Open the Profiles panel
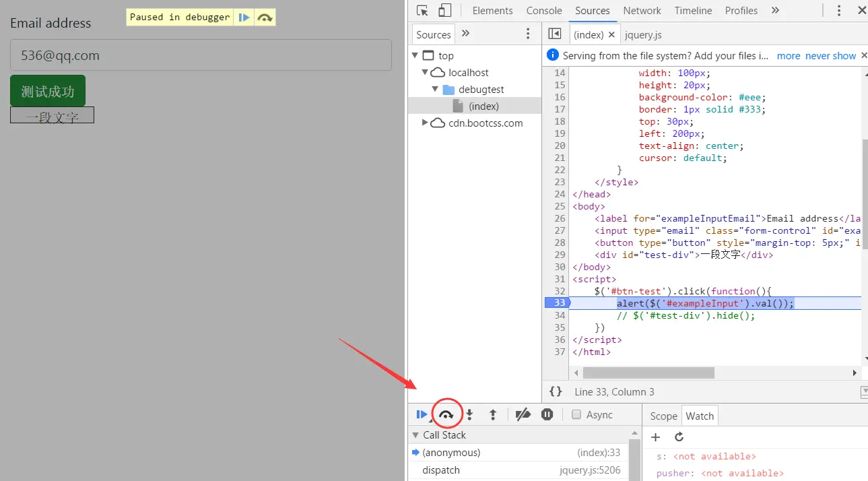The image size is (868, 481). pyautogui.click(x=741, y=11)
